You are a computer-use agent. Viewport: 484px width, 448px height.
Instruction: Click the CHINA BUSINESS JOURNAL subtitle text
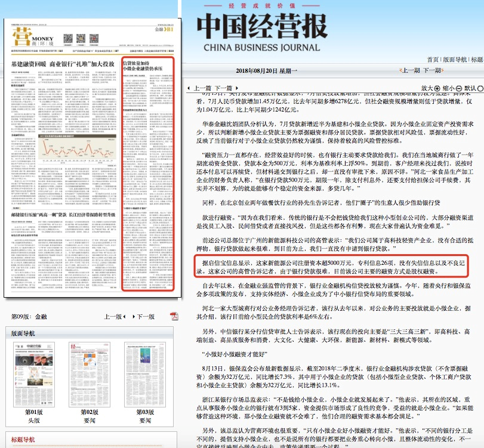262,48
